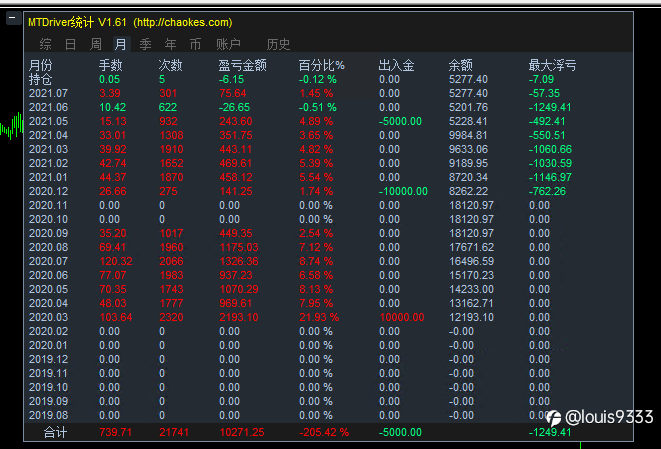Click total percentage -205.42 %

[324, 432]
